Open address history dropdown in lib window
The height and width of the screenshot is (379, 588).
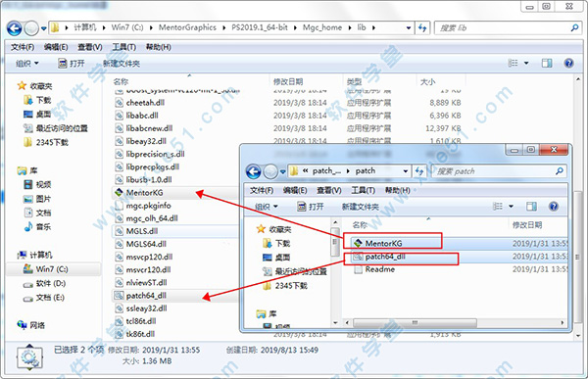point(409,28)
